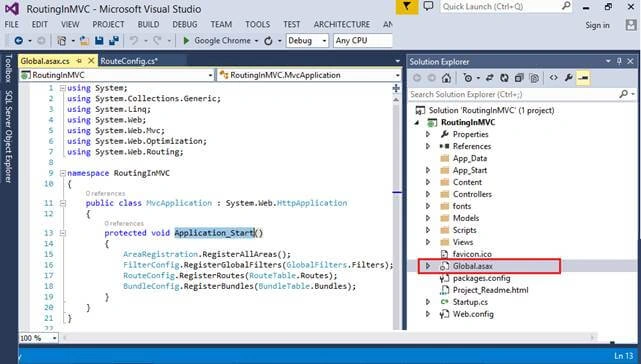Screen dimensions: 641x364
Task: Open the notifications flag icon
Action: (x=407, y=7)
